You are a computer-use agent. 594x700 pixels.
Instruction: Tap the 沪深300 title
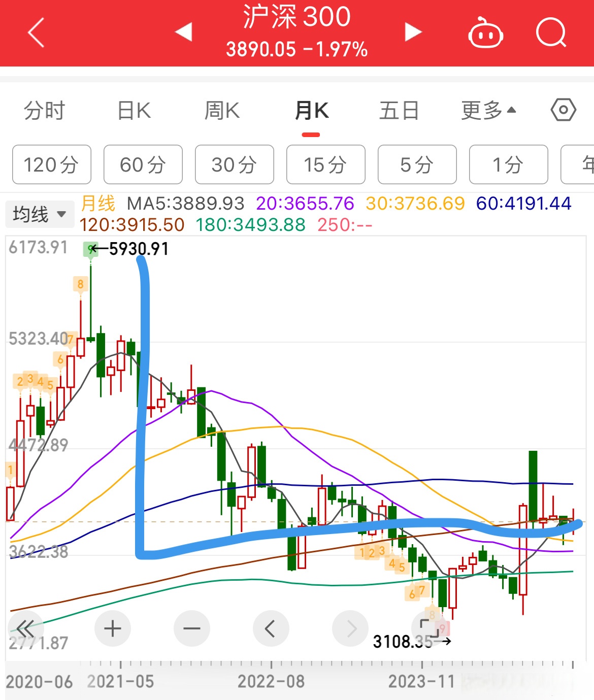point(296,17)
